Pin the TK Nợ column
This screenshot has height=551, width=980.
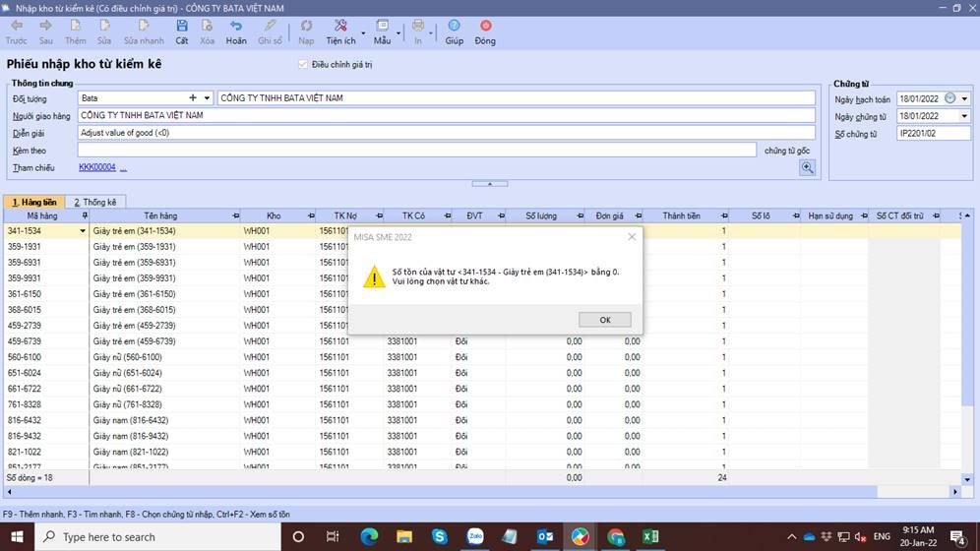click(x=380, y=215)
